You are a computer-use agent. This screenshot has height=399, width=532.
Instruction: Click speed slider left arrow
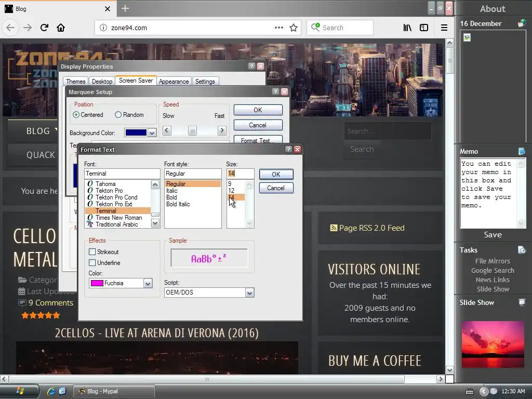point(167,130)
